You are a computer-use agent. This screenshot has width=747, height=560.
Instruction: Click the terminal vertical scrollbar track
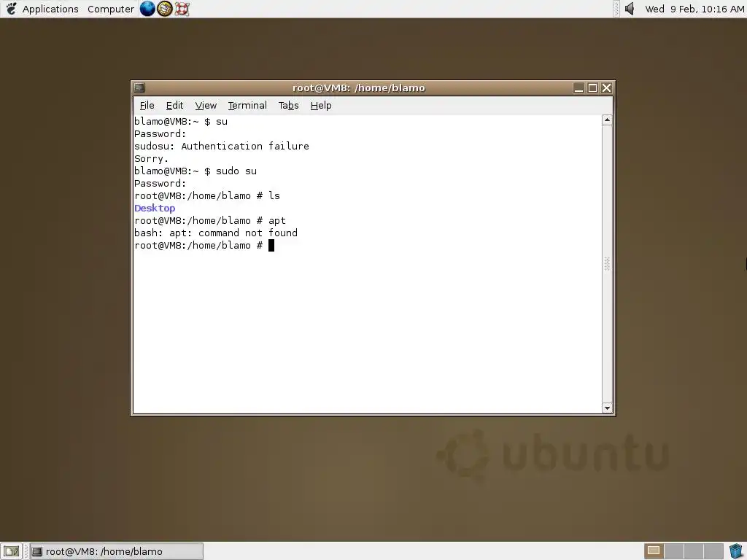click(607, 264)
